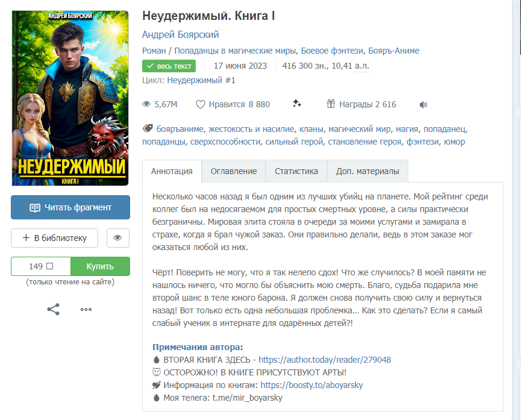Click the green Купить button
This screenshot has width=521, height=420.
point(100,266)
